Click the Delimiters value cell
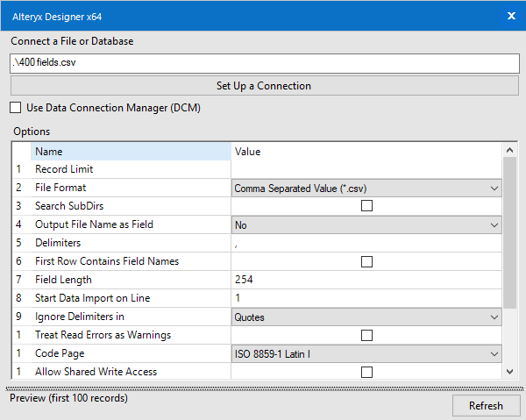Image resolution: width=526 pixels, height=420 pixels. pos(366,243)
